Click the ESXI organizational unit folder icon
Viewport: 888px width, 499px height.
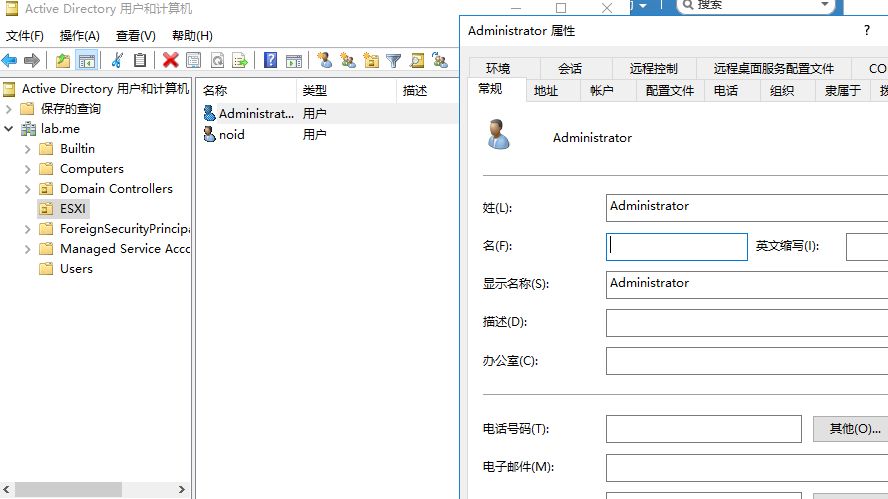click(46, 208)
